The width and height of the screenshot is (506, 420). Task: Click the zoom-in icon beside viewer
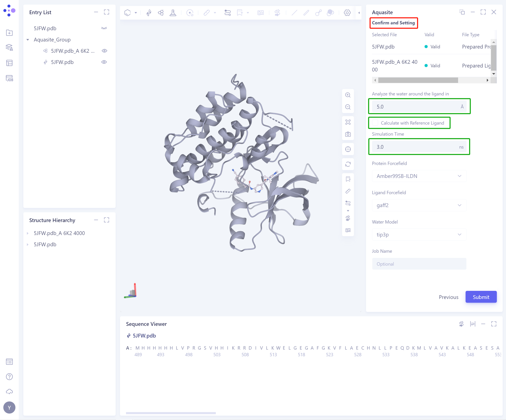point(348,95)
